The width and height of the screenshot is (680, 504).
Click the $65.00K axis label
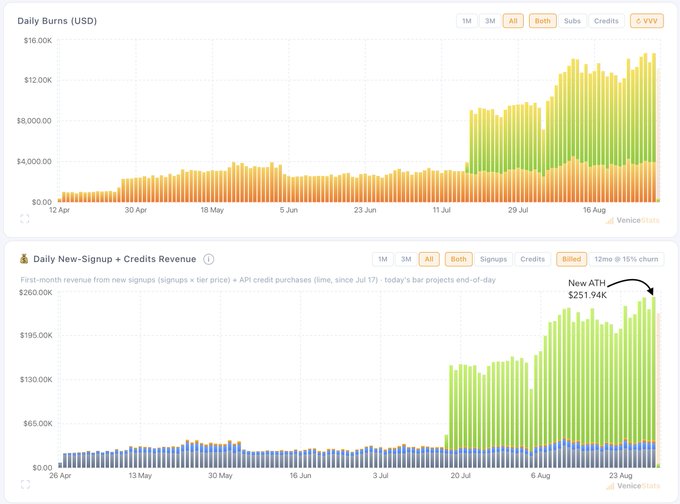(38, 423)
